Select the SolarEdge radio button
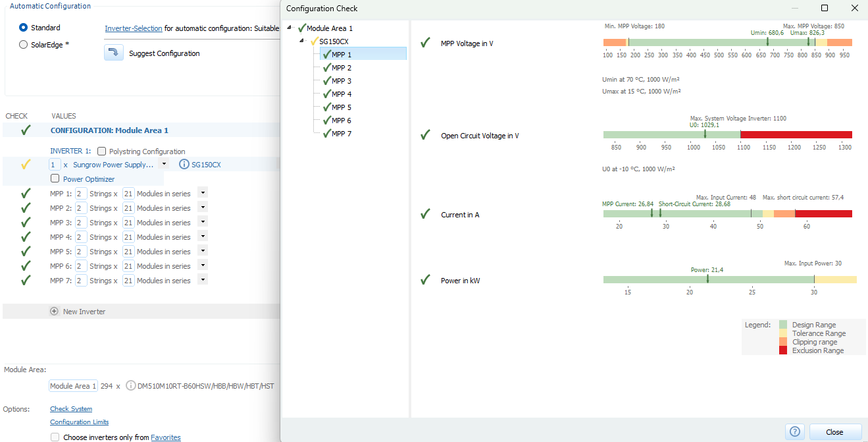868x442 pixels. click(24, 45)
